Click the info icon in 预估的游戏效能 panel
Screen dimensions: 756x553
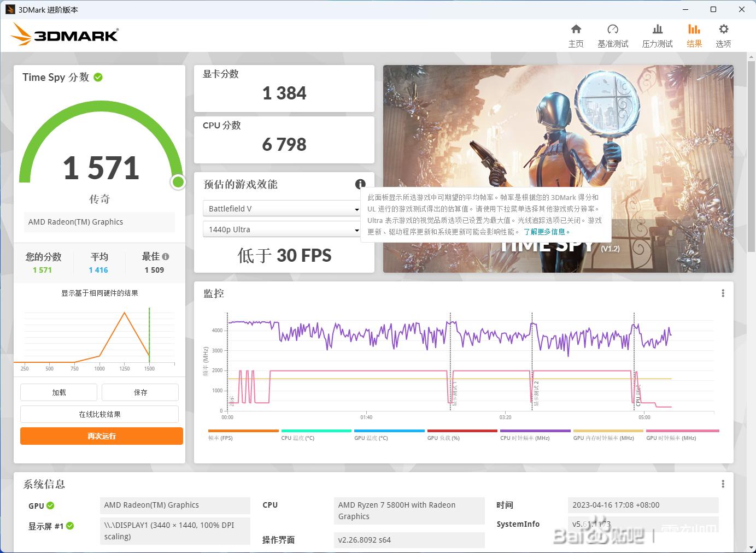360,184
